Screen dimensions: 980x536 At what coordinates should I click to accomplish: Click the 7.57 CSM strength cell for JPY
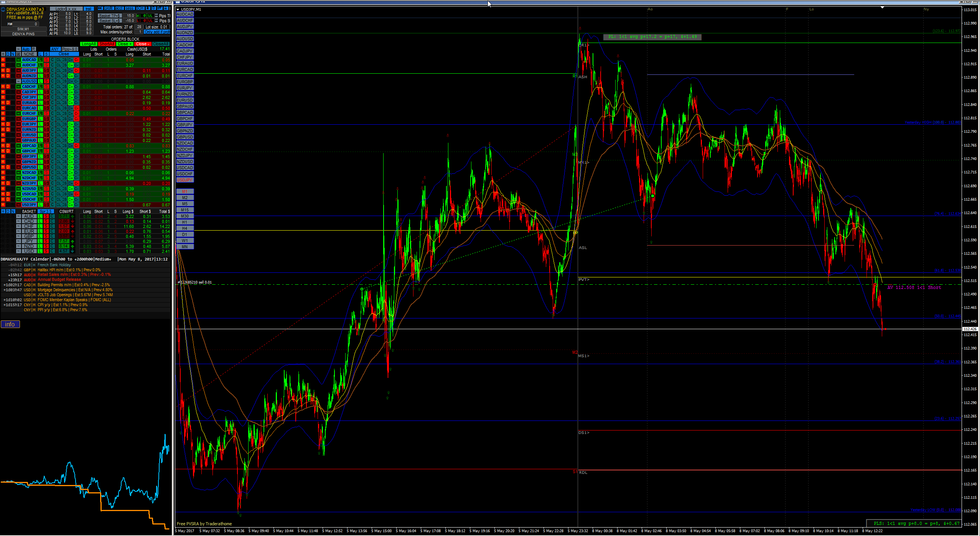pos(64,241)
